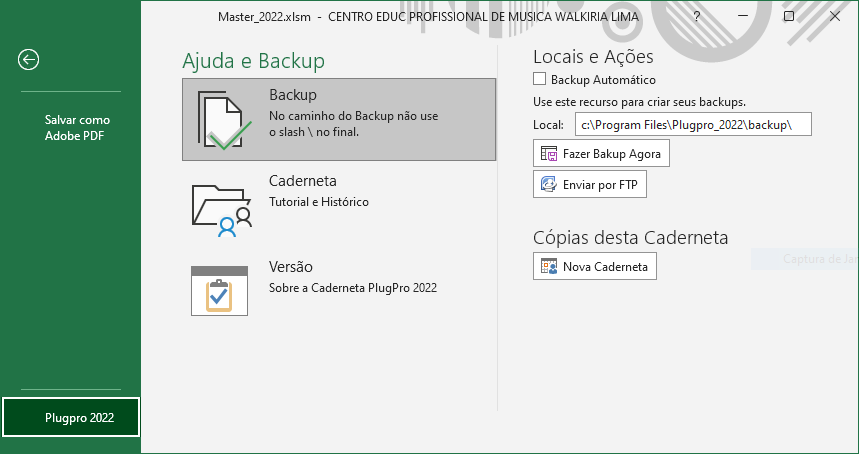Minimize the Excel window
The image size is (859, 454).
point(743,17)
